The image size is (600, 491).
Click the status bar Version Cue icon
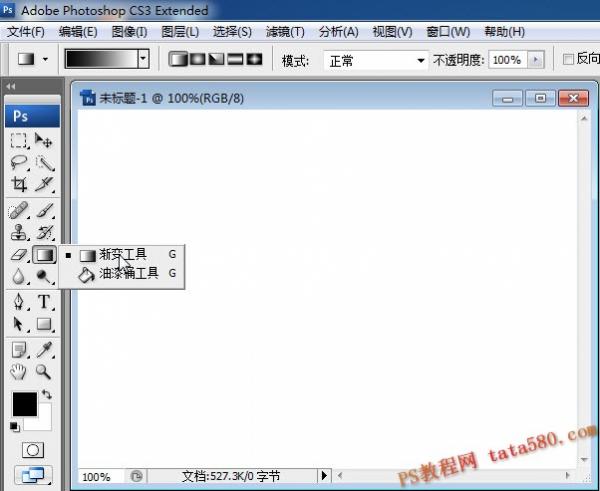[x=136, y=476]
